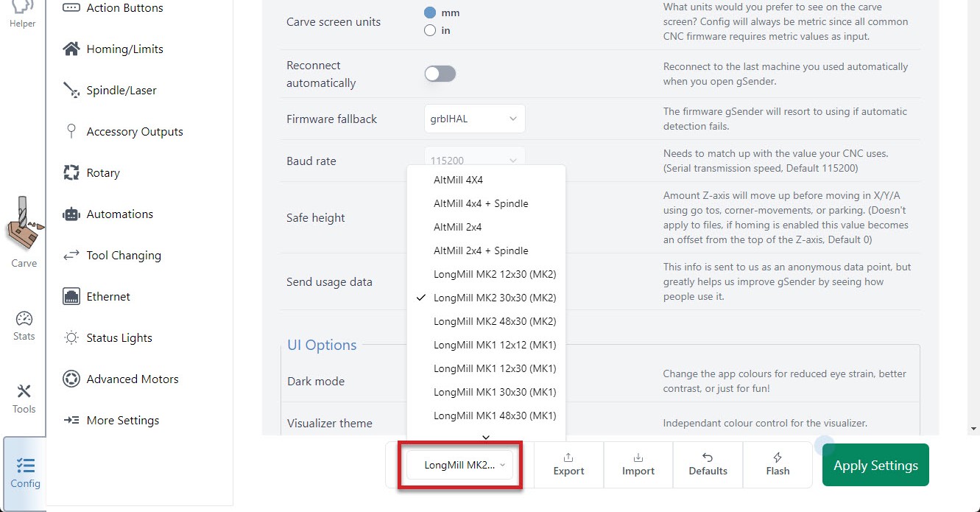Click the Flash firmware button
Viewport: 980px width, 512px height.
click(x=778, y=465)
